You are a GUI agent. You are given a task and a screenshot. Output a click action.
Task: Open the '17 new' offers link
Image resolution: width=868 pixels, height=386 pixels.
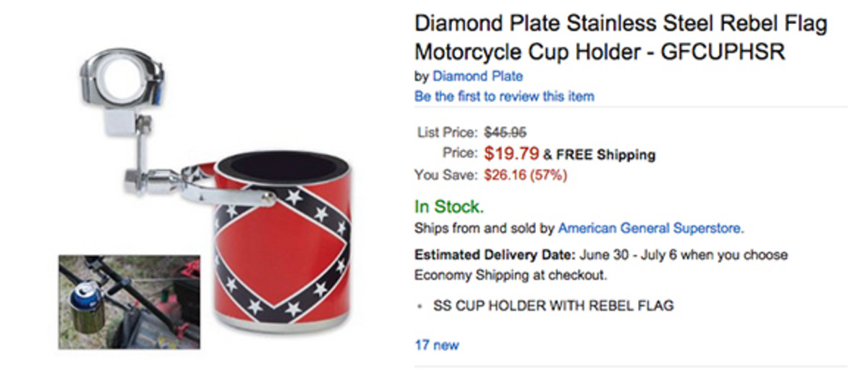pos(436,345)
